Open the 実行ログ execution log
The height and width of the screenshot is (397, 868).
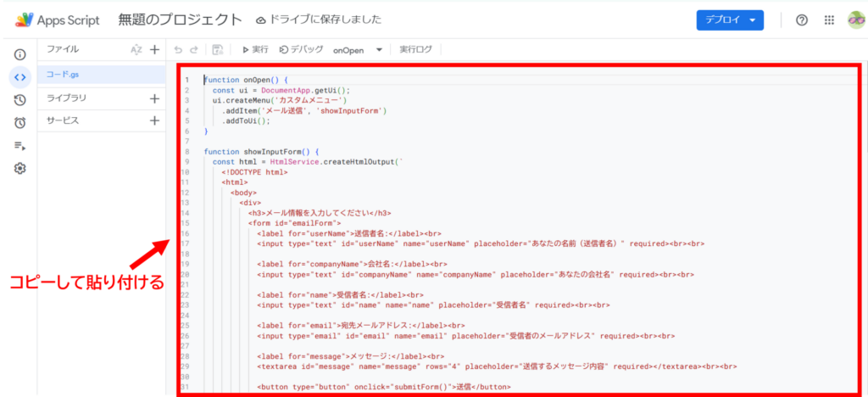tap(415, 50)
